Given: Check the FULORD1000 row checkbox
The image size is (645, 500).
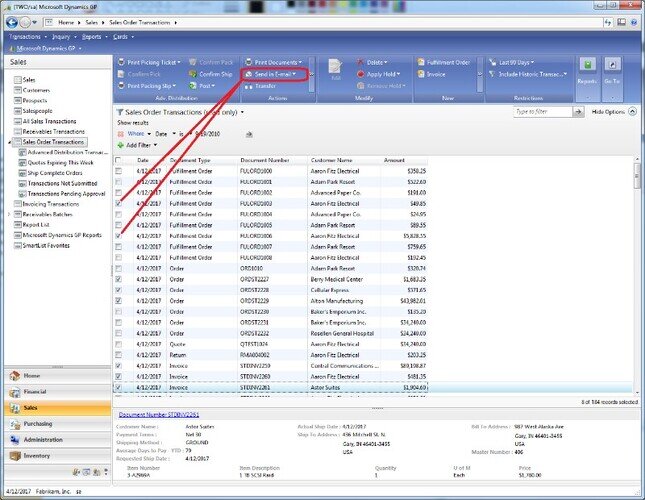Looking at the screenshot, I should tap(118, 171).
